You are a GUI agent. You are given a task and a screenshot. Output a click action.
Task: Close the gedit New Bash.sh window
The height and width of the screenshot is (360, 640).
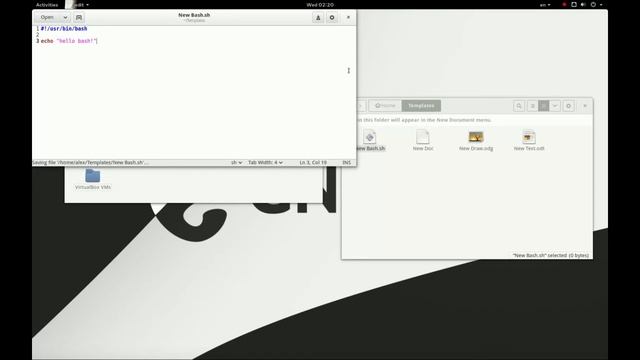pyautogui.click(x=348, y=18)
